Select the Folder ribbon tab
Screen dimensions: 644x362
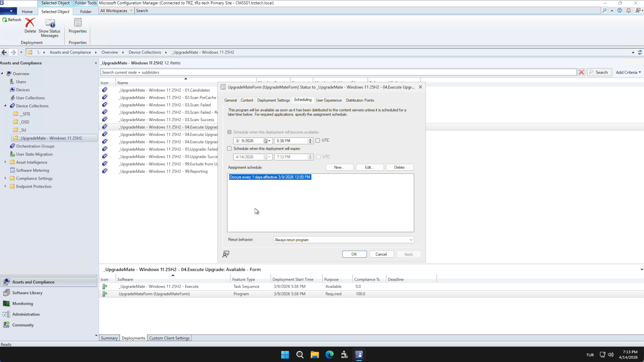[x=86, y=11]
